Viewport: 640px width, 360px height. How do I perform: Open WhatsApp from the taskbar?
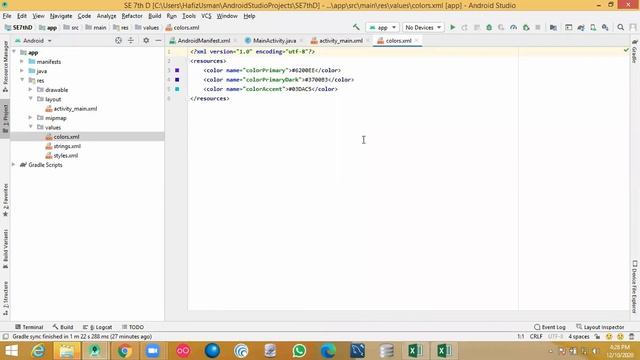click(x=299, y=351)
